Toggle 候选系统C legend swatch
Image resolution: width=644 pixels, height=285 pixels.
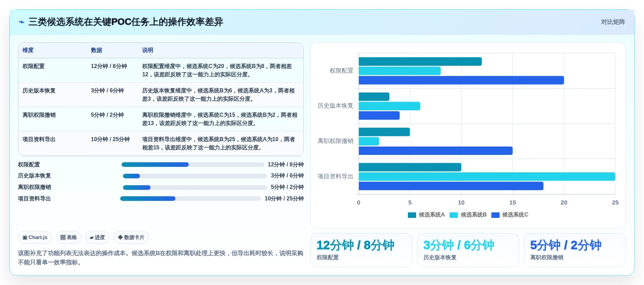[x=495, y=215]
